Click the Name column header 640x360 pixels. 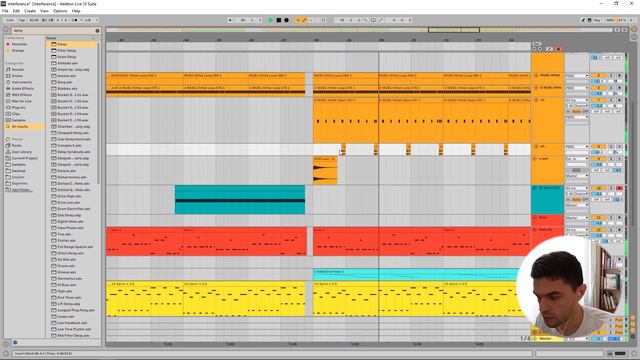pos(51,38)
